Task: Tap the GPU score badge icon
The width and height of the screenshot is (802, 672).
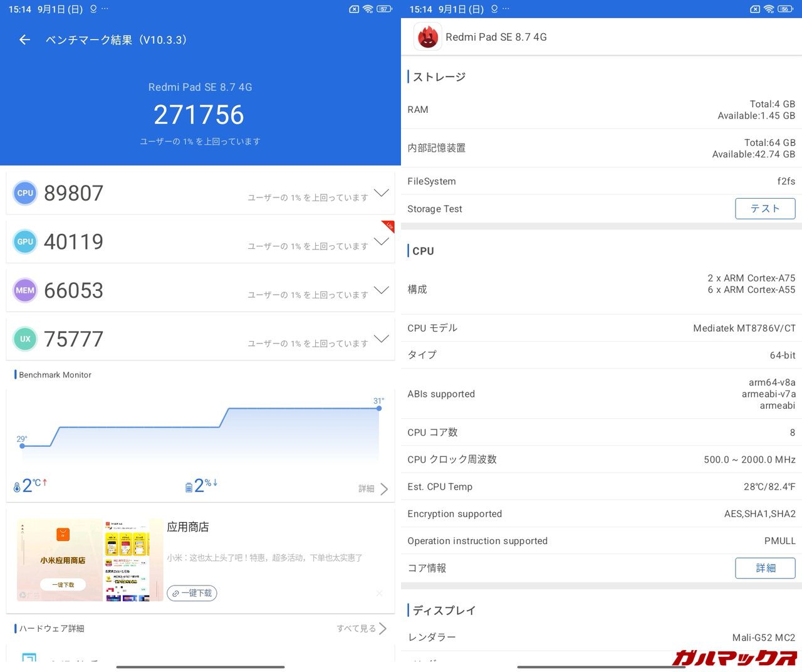Action: pos(25,242)
